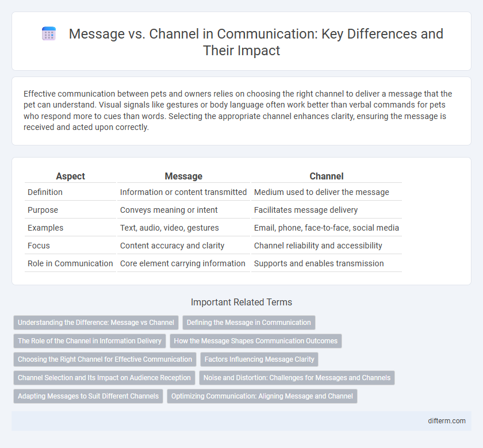This screenshot has width=483, height=448.
Task: Select the 'Focus' row label
Action: [x=39, y=246]
